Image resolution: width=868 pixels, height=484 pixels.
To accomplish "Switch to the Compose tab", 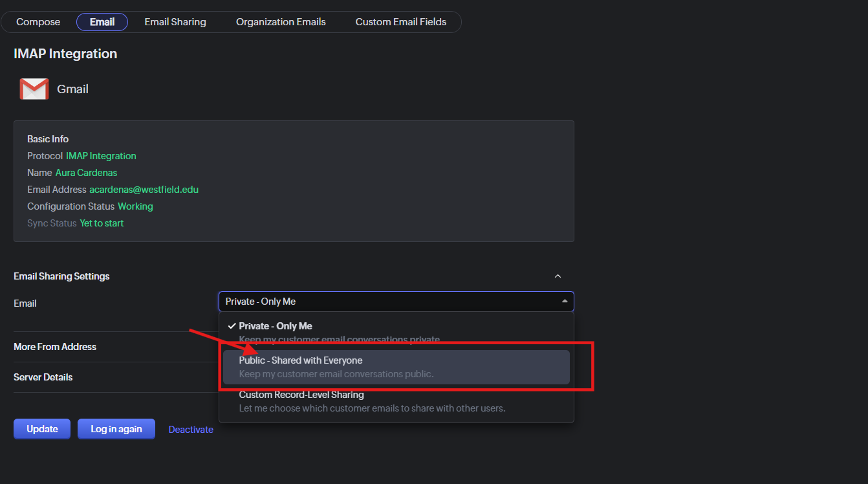I will click(38, 22).
